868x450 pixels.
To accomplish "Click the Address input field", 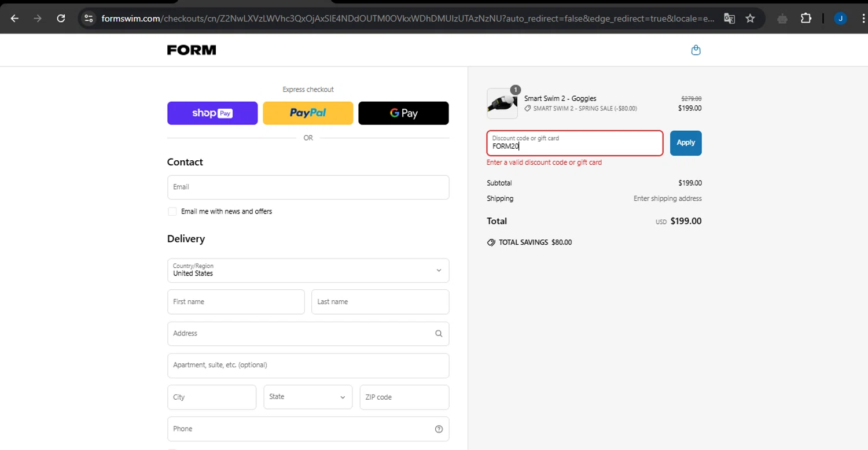I will [308, 334].
